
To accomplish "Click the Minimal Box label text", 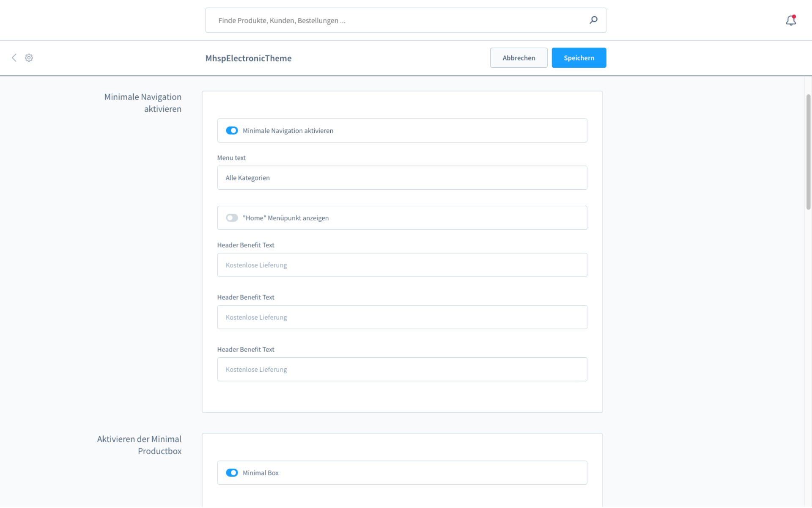I will tap(261, 473).
